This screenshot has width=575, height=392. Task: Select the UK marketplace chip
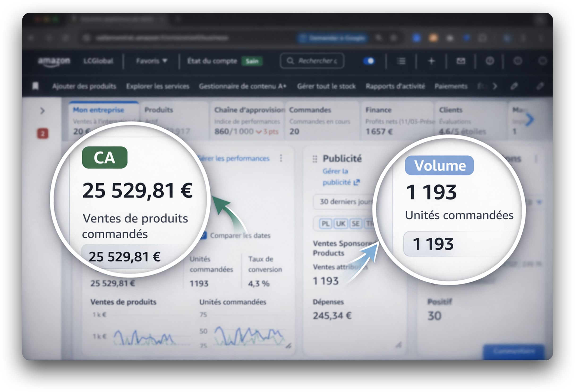tap(341, 224)
